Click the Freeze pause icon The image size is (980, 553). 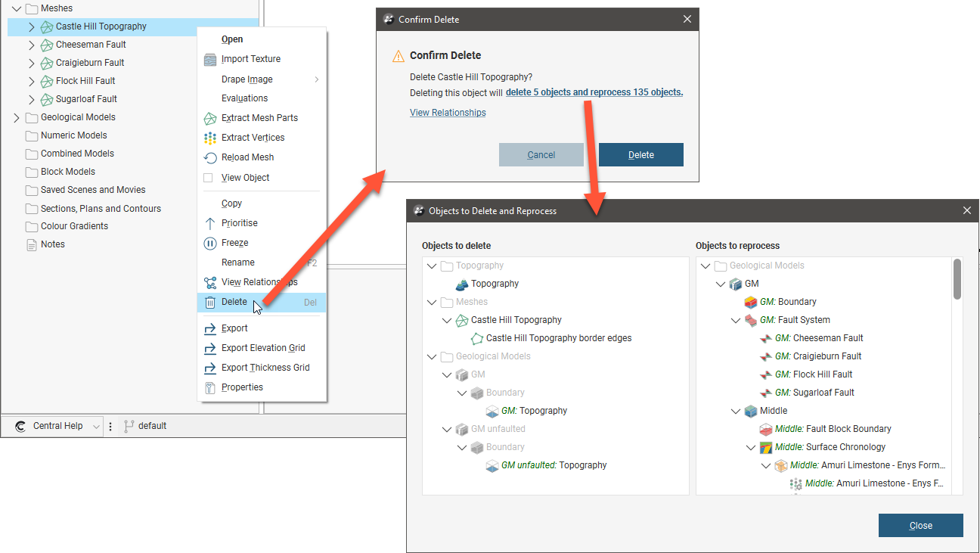210,243
